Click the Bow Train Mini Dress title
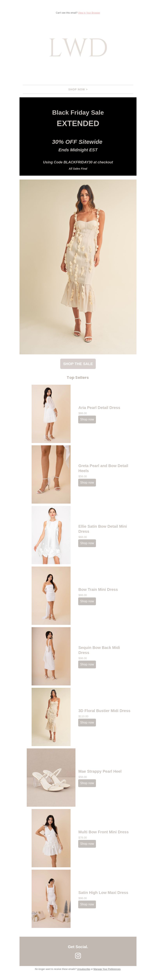The width and height of the screenshot is (156, 980). click(x=98, y=589)
